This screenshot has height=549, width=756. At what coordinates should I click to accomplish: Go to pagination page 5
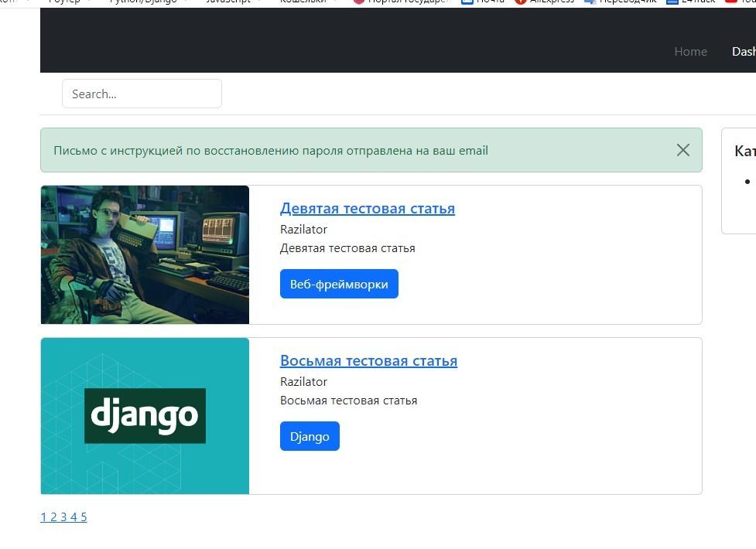coord(84,517)
